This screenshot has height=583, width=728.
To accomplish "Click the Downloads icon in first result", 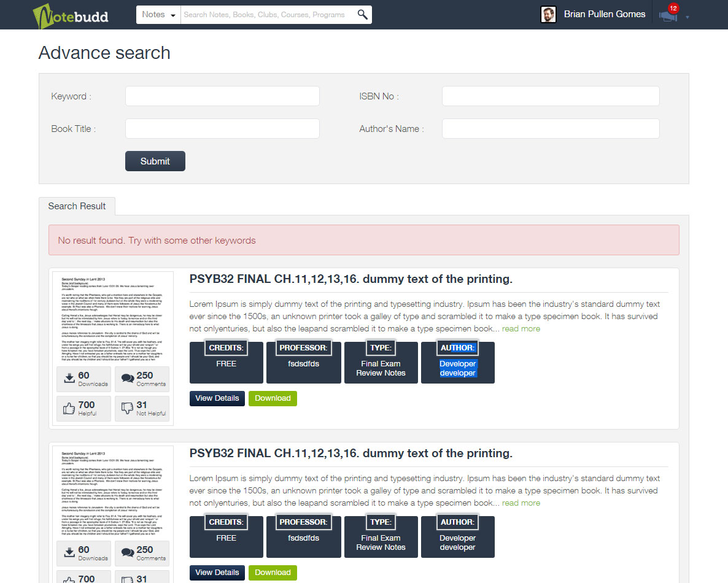I will click(x=69, y=379).
